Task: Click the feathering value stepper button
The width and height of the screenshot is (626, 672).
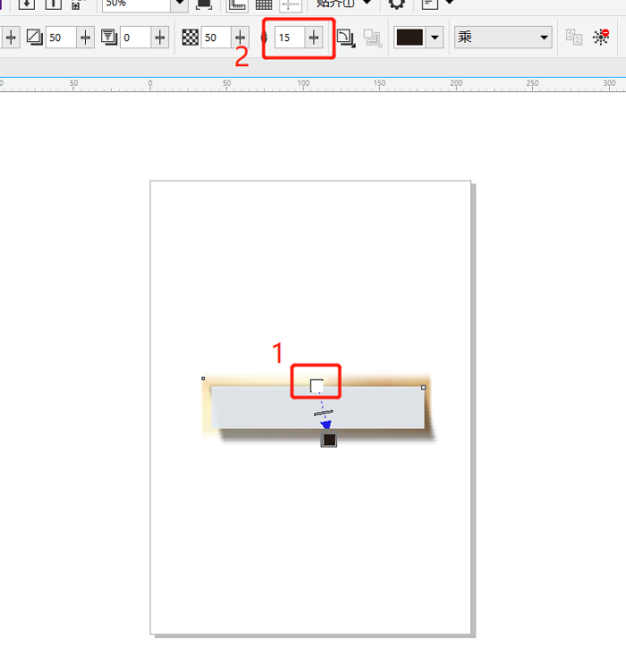Action: tap(314, 38)
